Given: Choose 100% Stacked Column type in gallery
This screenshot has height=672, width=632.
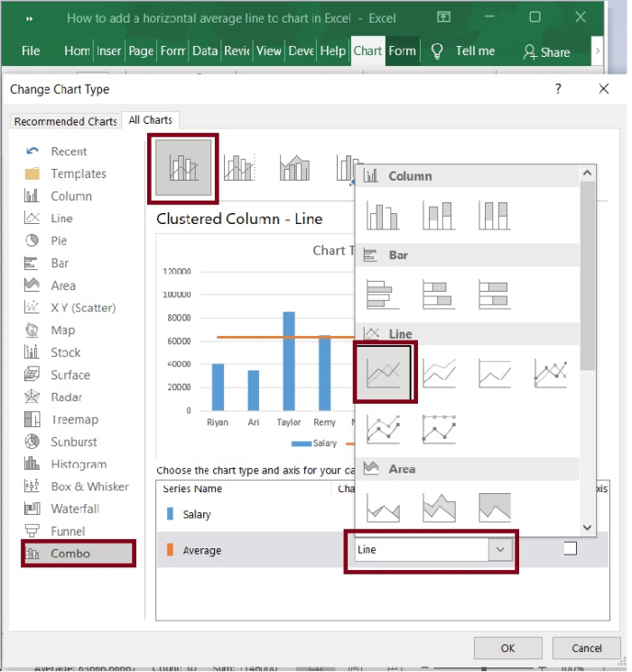Looking at the screenshot, I should 495,216.
